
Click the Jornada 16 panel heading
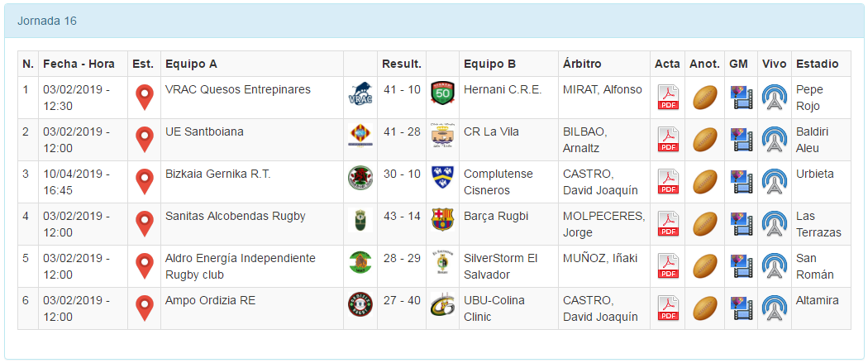pyautogui.click(x=47, y=21)
